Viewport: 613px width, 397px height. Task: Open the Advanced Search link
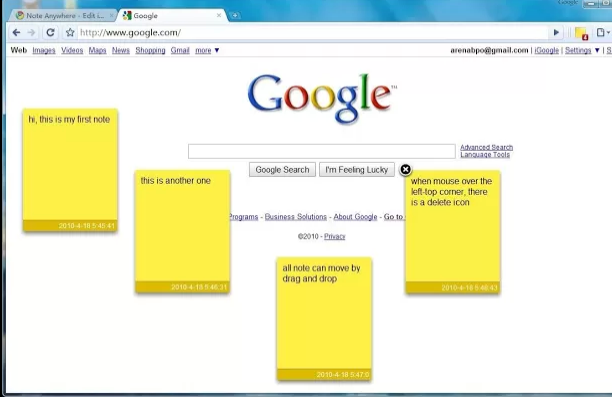tap(486, 147)
